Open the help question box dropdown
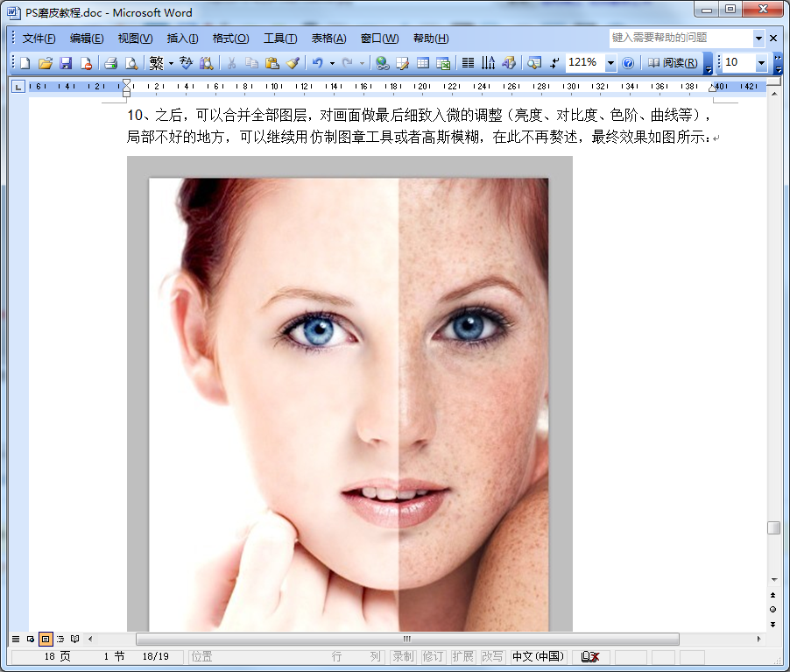 758,38
